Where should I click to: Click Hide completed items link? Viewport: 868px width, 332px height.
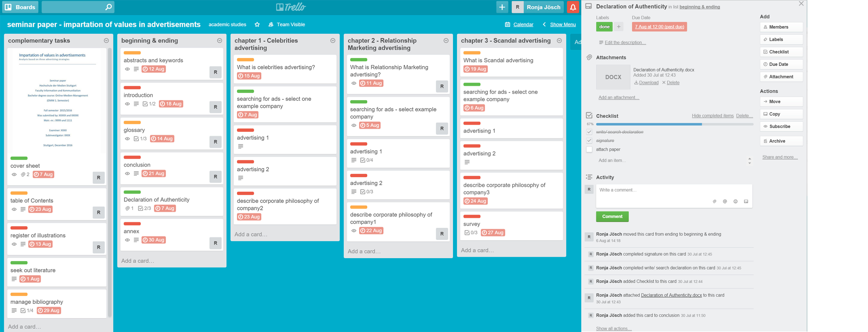(713, 116)
